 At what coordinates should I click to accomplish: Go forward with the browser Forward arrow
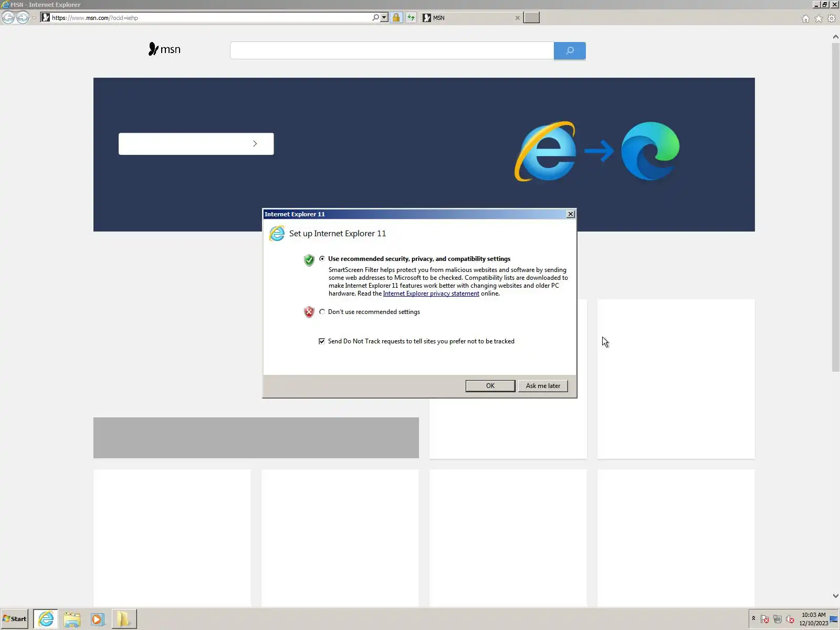23,17
